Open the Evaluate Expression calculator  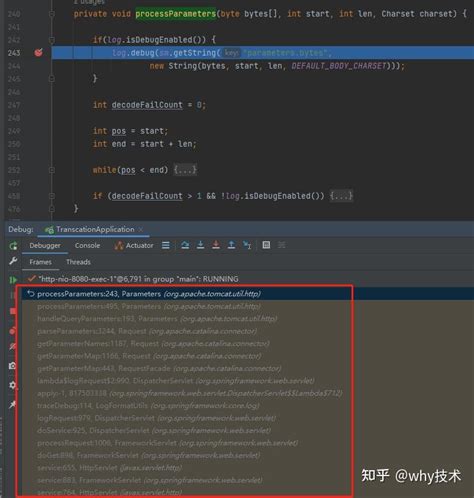point(266,245)
